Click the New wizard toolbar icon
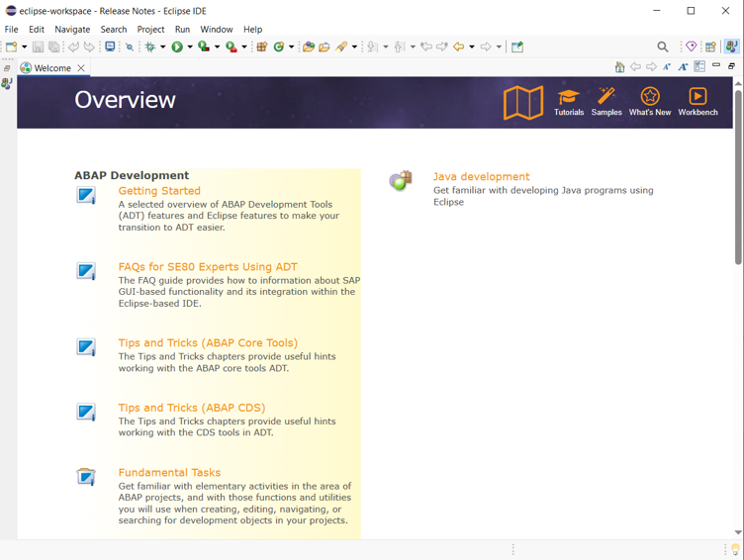 12,47
